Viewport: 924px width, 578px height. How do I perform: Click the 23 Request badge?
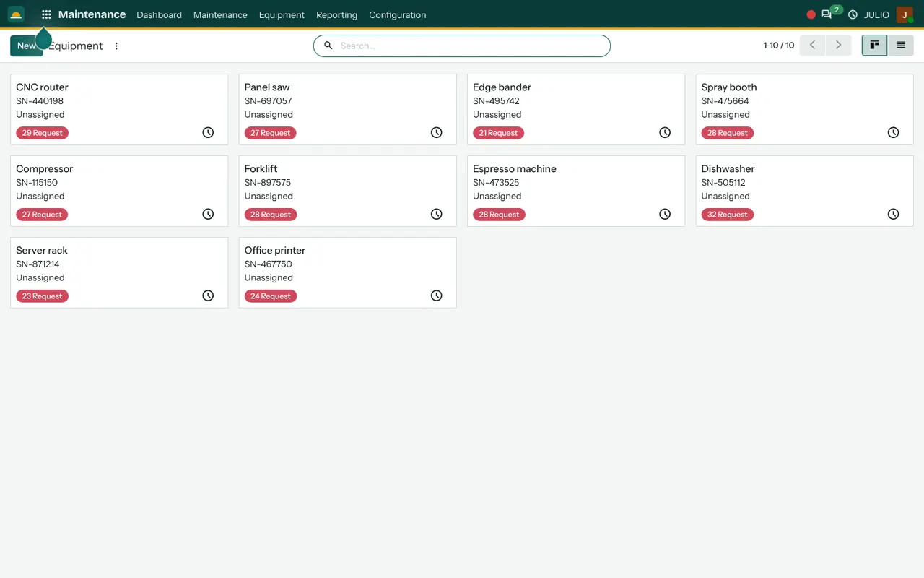pyautogui.click(x=42, y=296)
